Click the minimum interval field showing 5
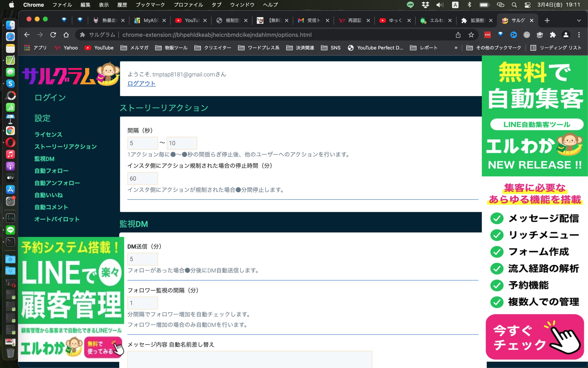The height and width of the screenshot is (368, 588). [x=142, y=143]
